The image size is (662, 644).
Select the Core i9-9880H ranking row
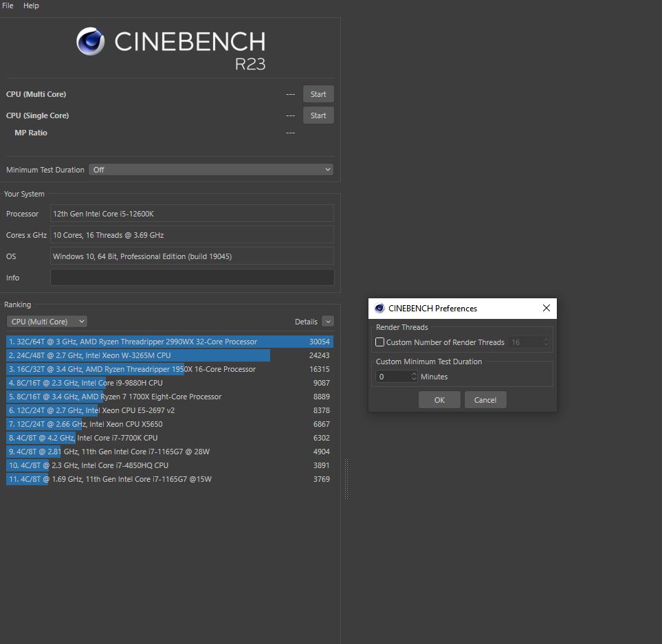tap(170, 383)
